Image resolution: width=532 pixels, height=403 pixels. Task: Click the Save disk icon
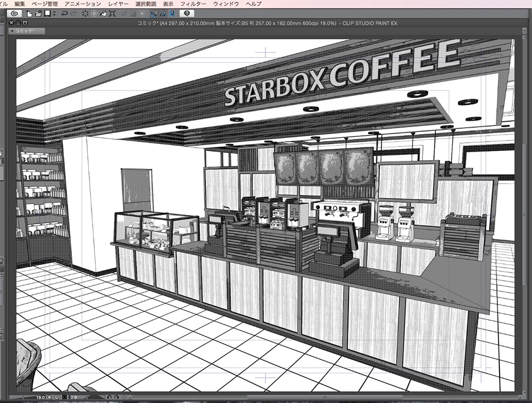[47, 13]
